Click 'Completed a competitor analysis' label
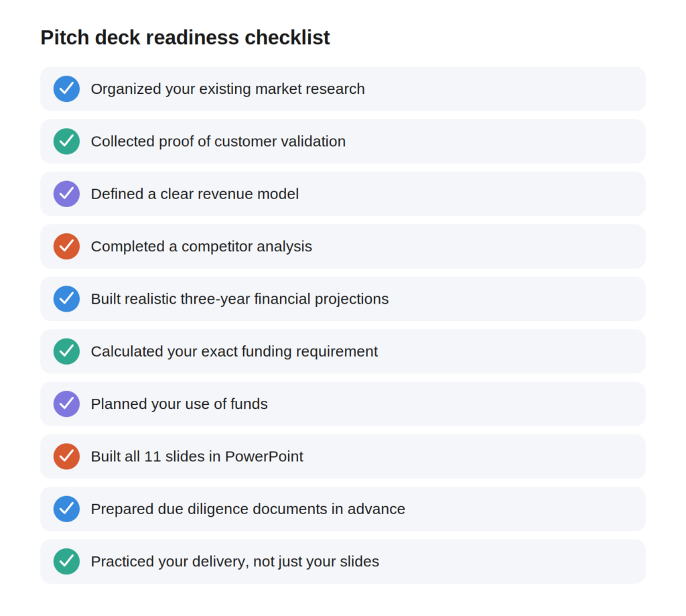This screenshot has width=686, height=616. tap(201, 247)
